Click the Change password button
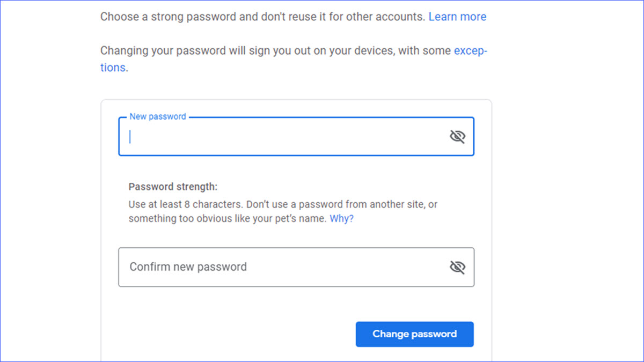Image resolution: width=644 pixels, height=362 pixels. point(414,334)
